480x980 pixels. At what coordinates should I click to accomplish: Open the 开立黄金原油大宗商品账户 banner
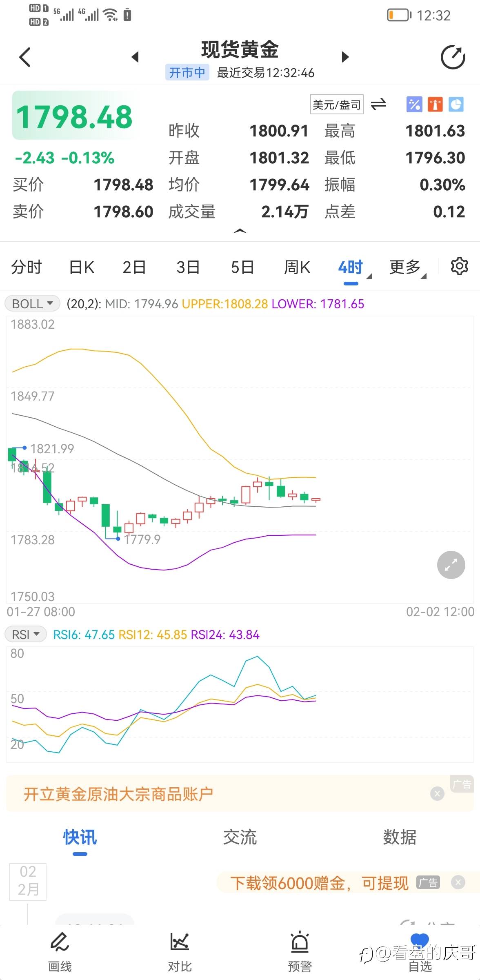click(x=118, y=794)
